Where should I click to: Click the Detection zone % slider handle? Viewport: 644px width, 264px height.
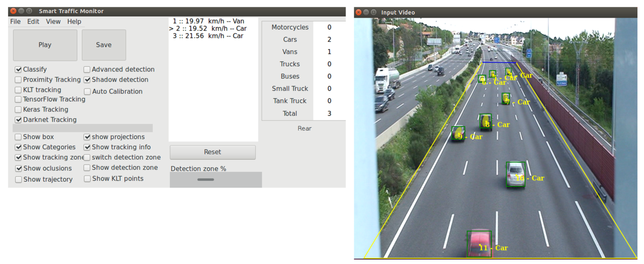point(206,180)
